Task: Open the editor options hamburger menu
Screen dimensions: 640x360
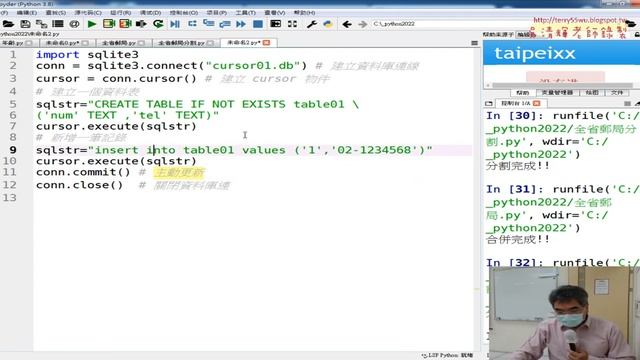Action: (474, 43)
